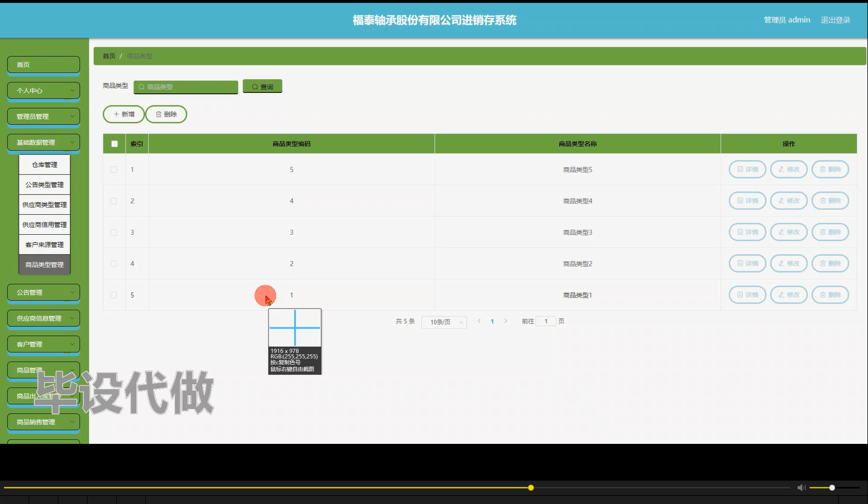Toggle the select-all checkbox in table header

pos(114,143)
